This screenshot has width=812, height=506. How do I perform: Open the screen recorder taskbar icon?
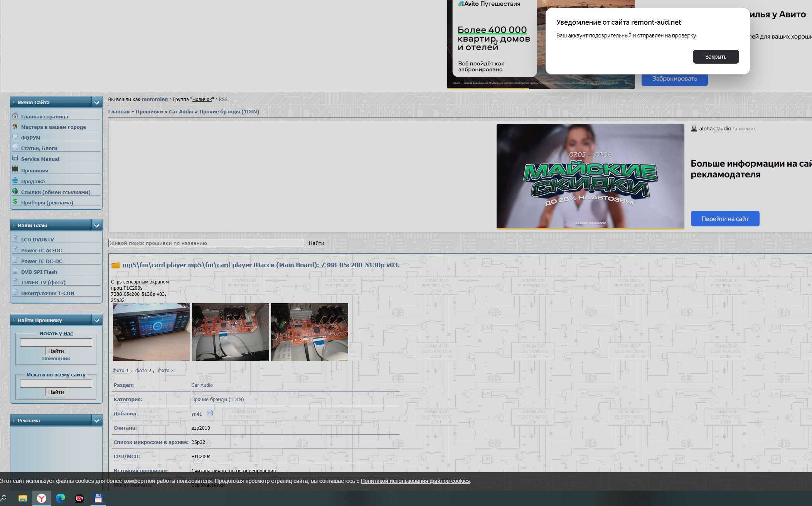point(79,498)
